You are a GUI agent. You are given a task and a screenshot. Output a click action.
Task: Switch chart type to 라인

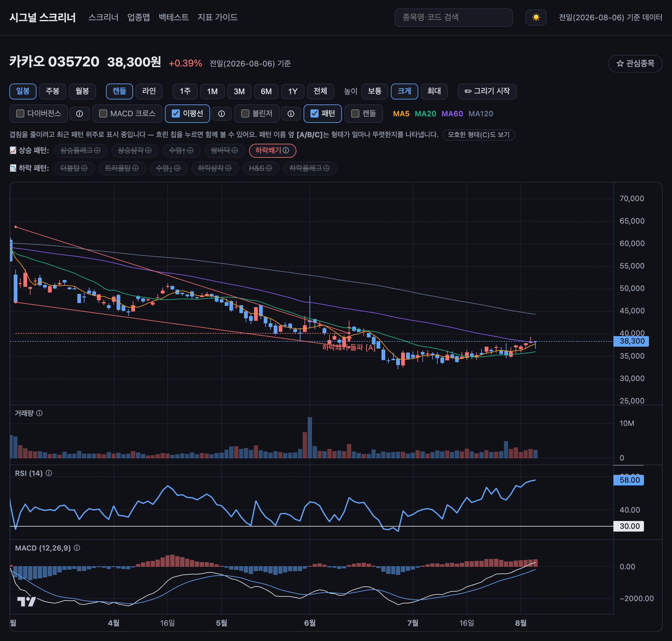click(149, 91)
